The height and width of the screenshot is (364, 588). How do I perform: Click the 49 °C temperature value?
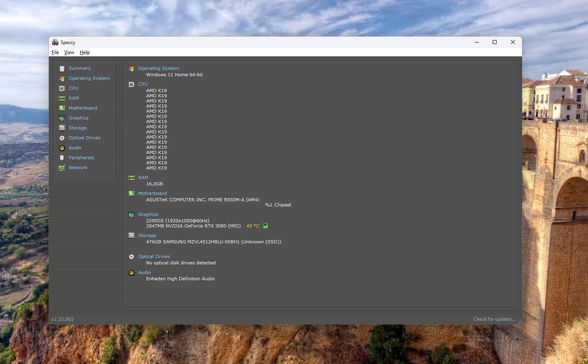click(x=253, y=226)
